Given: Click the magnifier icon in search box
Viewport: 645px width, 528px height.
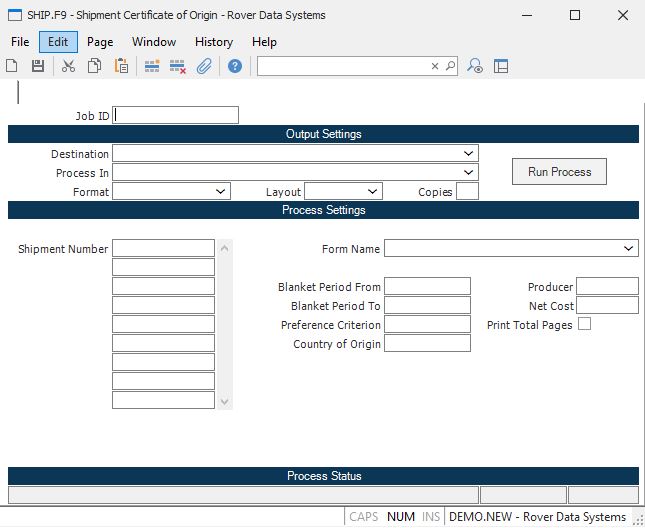Looking at the screenshot, I should 450,66.
